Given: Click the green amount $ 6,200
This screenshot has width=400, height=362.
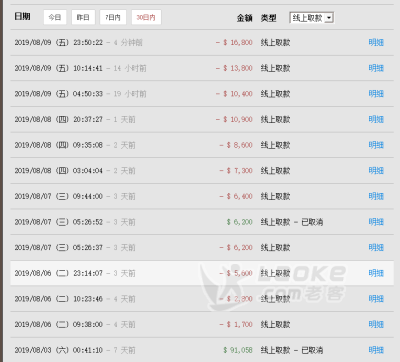Looking at the screenshot, I should 240,222.
